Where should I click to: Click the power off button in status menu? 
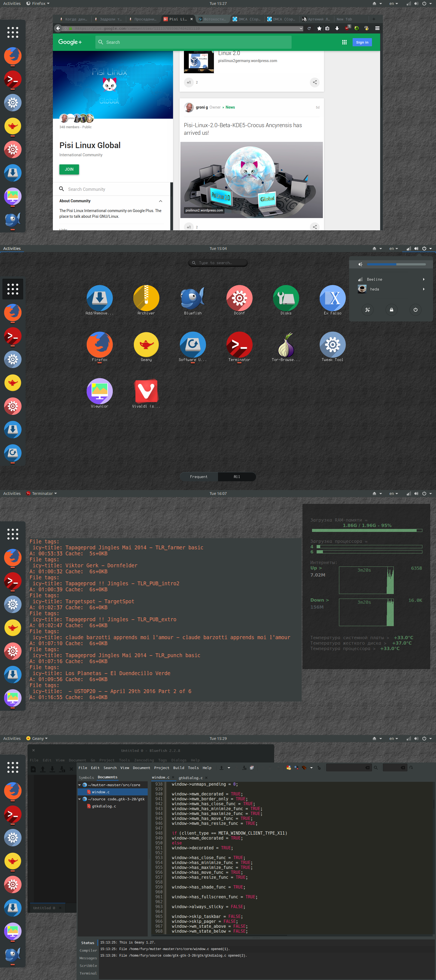[416, 310]
